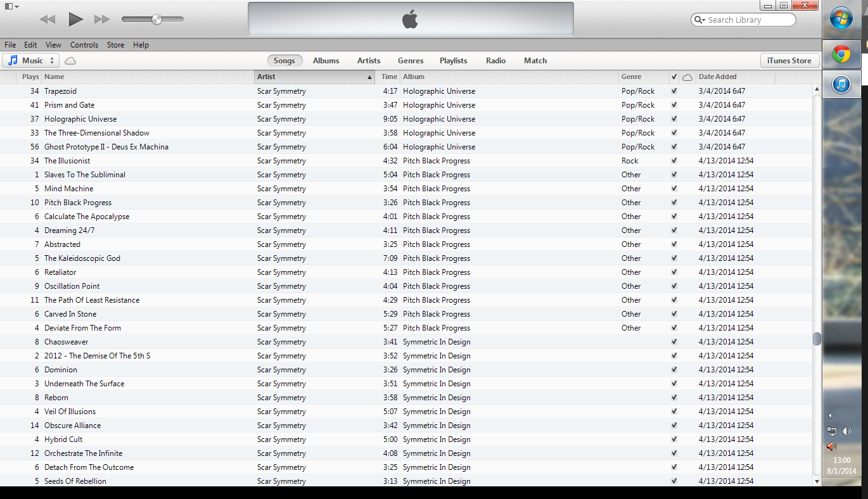Click the scrollbar down arrow of song list
The image size is (868, 499).
tap(817, 481)
